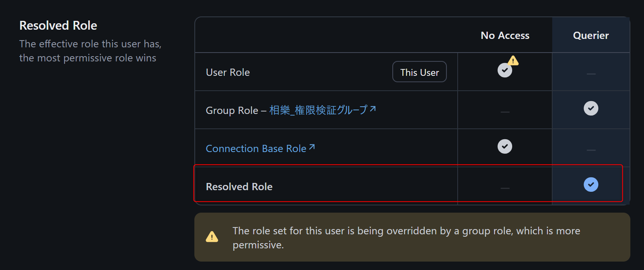
Task: Select User Role No Access checkmark
Action: tap(505, 71)
